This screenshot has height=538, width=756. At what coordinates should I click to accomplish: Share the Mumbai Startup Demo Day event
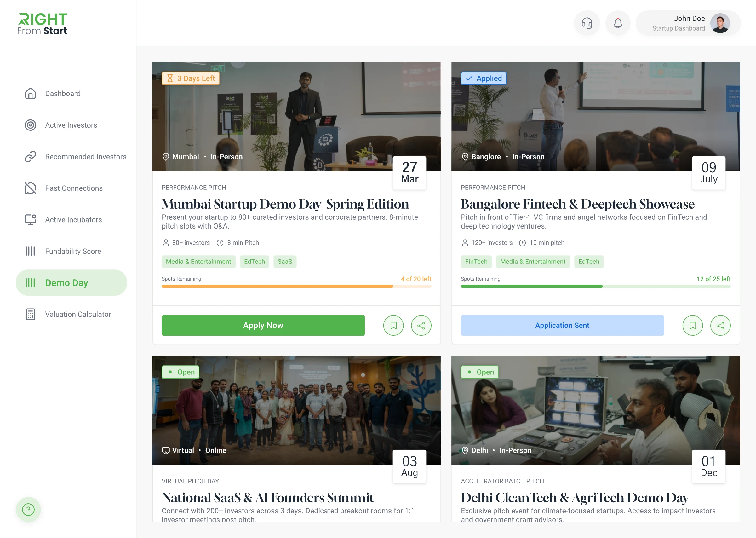[421, 325]
